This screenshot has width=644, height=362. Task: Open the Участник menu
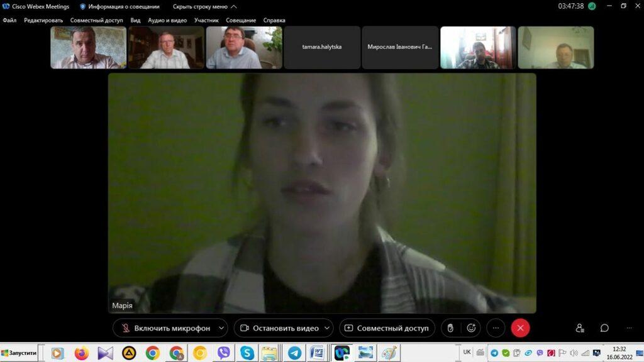click(206, 20)
